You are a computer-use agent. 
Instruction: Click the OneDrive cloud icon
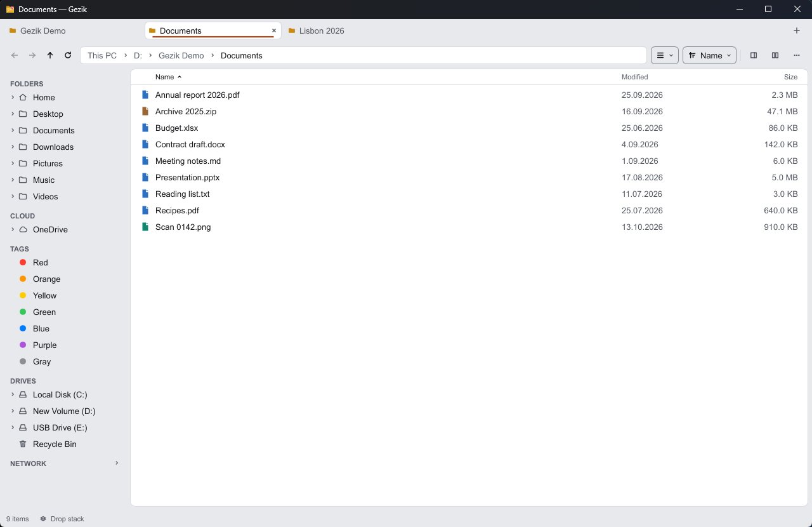[x=23, y=229]
